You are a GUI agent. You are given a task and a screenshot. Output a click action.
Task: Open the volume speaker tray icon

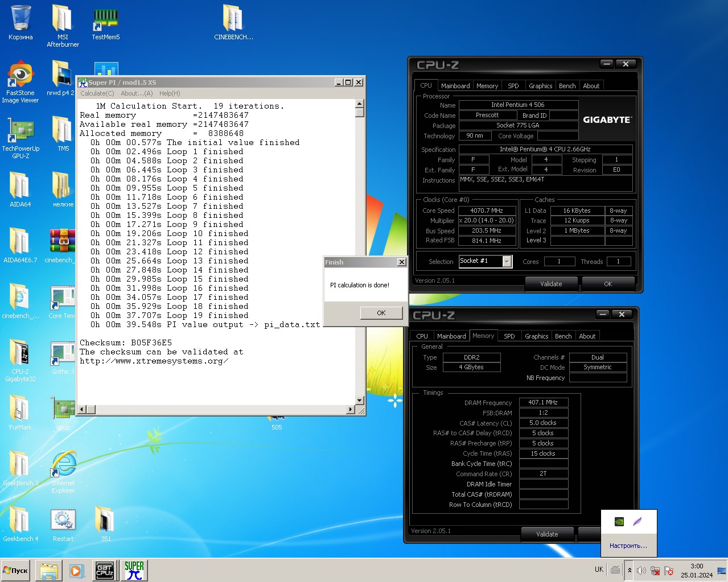641,570
